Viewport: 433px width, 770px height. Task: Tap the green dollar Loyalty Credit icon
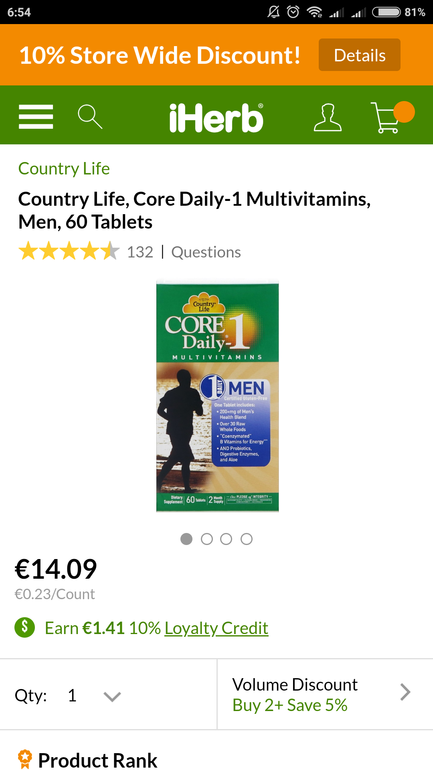coord(25,628)
